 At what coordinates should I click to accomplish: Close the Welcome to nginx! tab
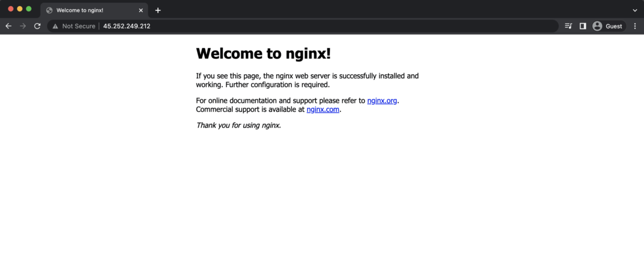(x=141, y=10)
